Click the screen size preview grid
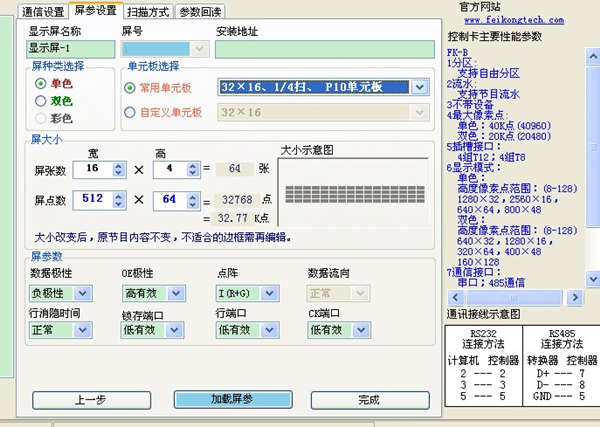 tap(355, 194)
